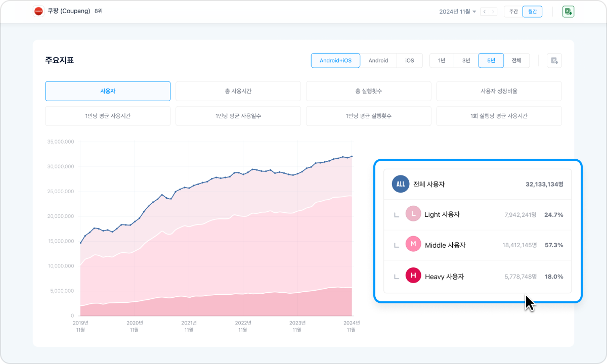Click the Light 사용자 L badge
Image resolution: width=607 pixels, height=364 pixels.
coord(413,214)
